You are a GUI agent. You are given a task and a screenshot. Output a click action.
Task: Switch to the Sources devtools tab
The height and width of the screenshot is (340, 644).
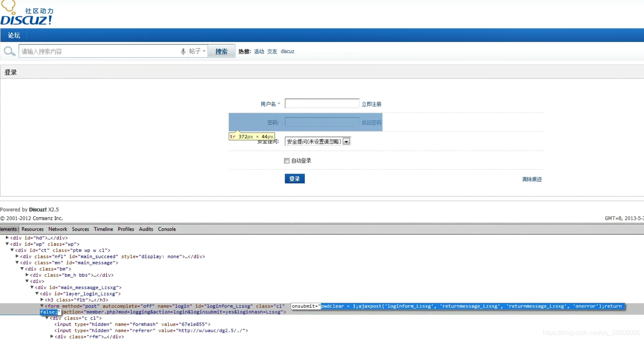click(x=80, y=229)
